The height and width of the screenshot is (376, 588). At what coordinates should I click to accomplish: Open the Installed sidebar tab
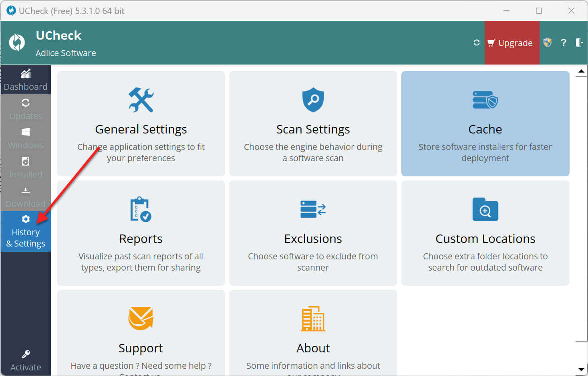coord(26,168)
